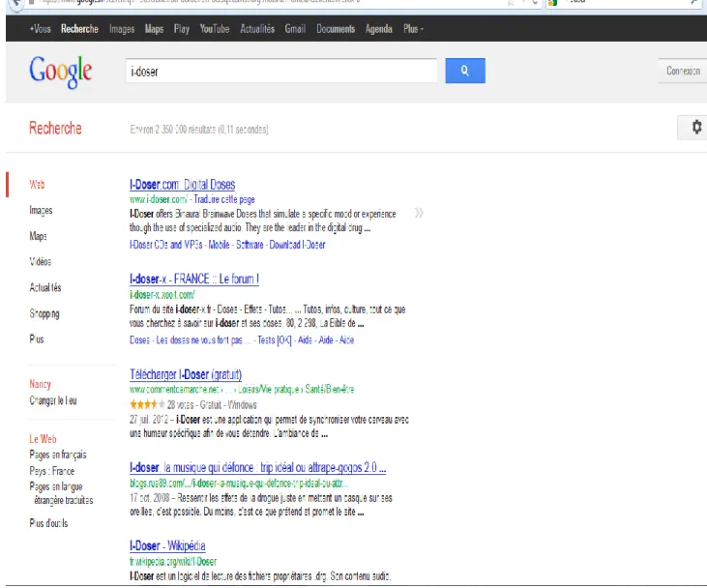Click the star rating with 28 votes
Screen dimensions: 707x588
147,404
